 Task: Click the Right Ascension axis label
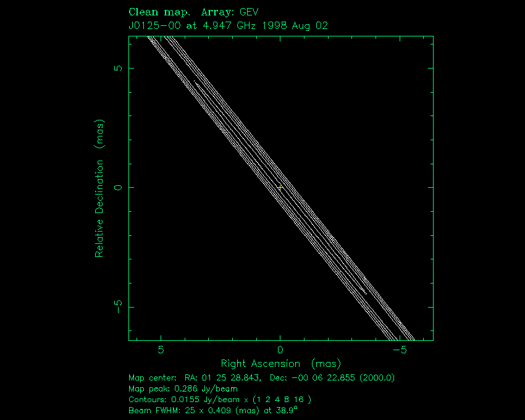(x=281, y=363)
